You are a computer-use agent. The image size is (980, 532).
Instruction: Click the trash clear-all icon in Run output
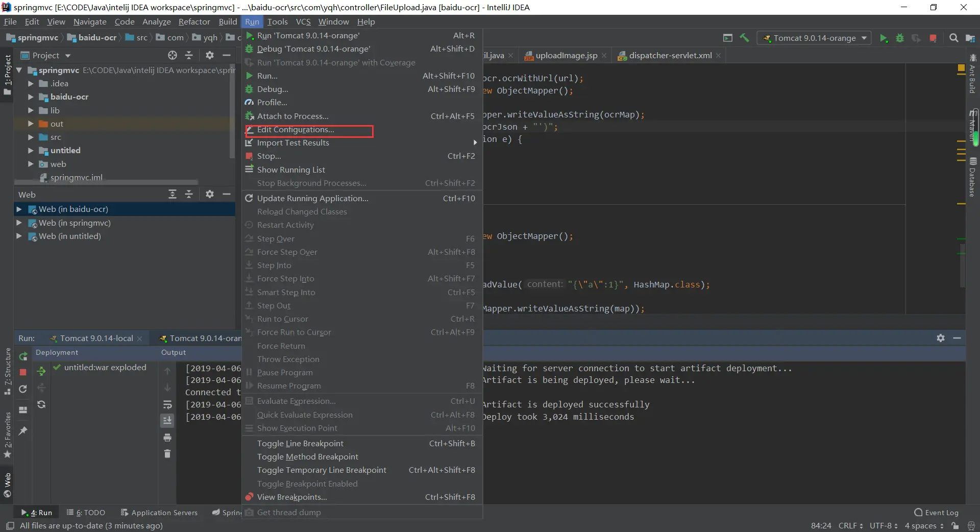pos(167,453)
